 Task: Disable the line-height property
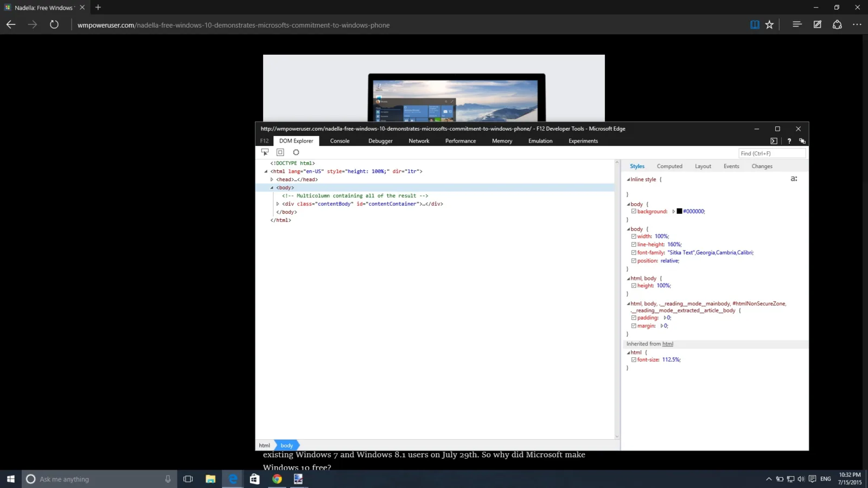coord(634,245)
